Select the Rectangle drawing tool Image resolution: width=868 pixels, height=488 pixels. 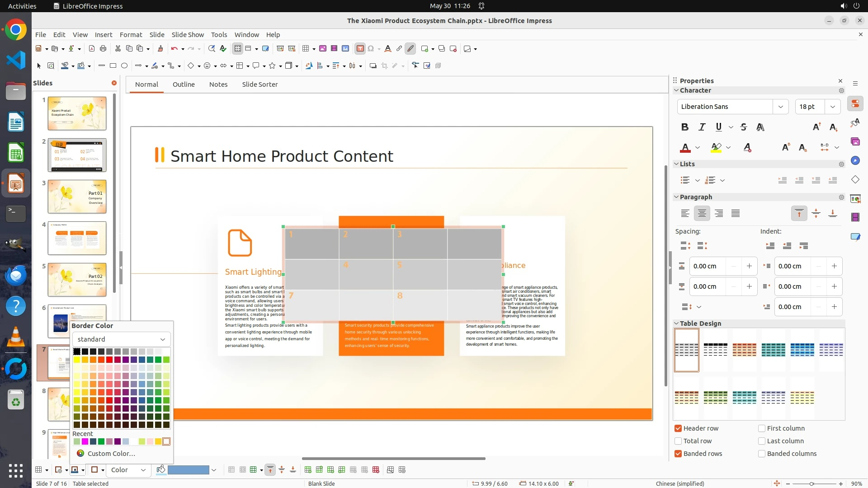113,66
